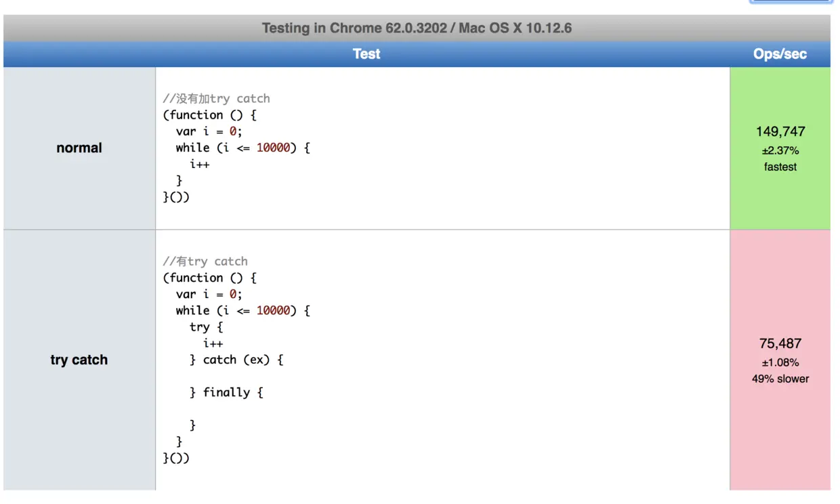Click the ±1.08% margin value
The height and width of the screenshot is (504, 840).
[x=780, y=362]
